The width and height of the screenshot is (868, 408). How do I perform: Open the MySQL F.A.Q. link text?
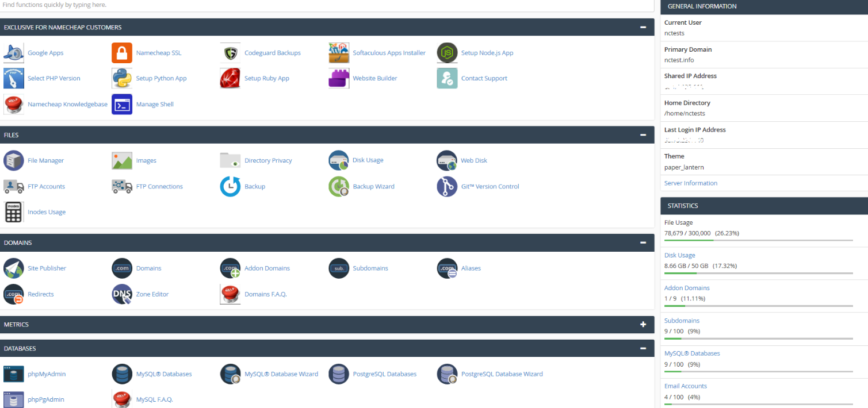(x=154, y=399)
